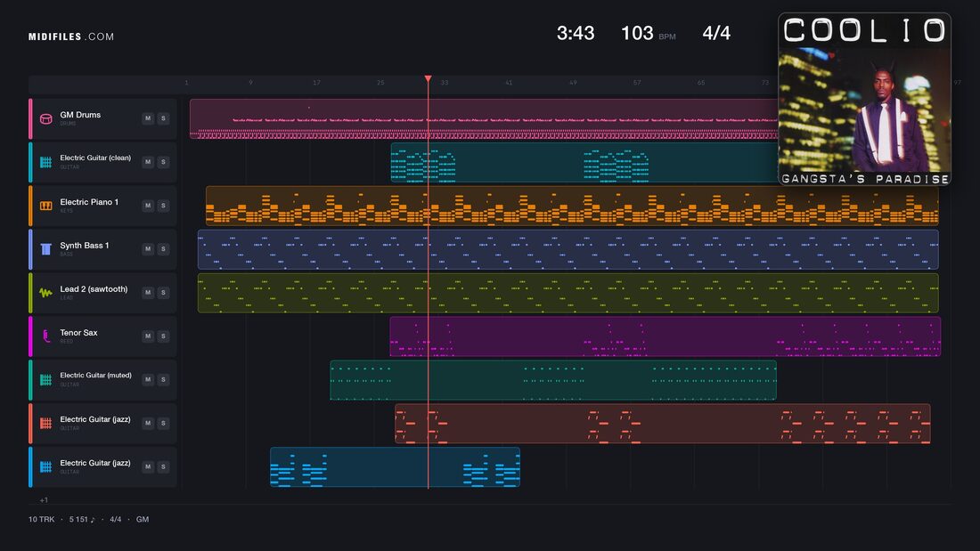
Task: Mute the Electric Piano 1 track
Action: (148, 206)
